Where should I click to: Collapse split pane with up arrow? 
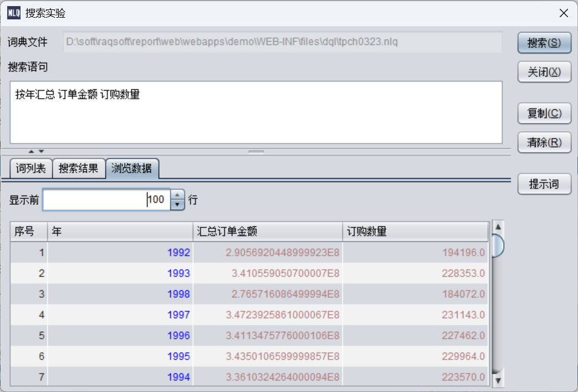[32, 151]
